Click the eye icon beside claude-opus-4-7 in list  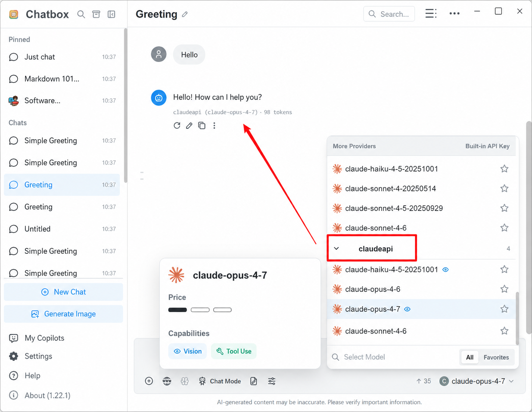tap(407, 309)
